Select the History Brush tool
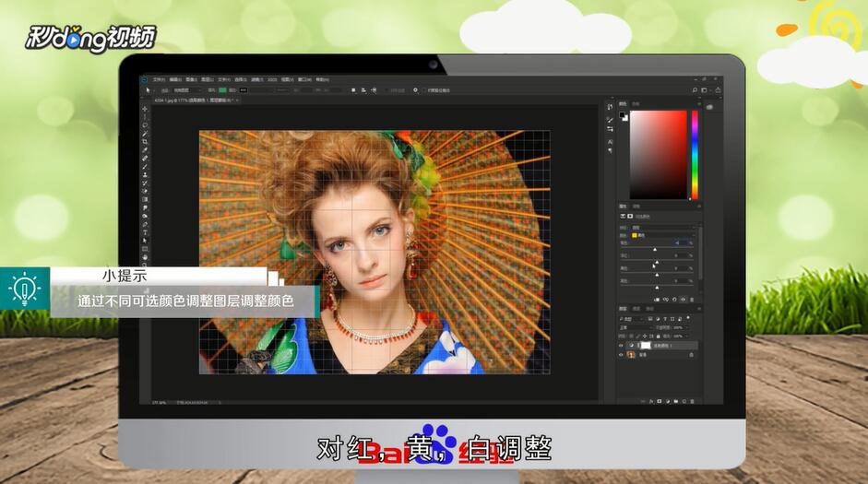Viewport: 868px width, 484px height. click(145, 183)
